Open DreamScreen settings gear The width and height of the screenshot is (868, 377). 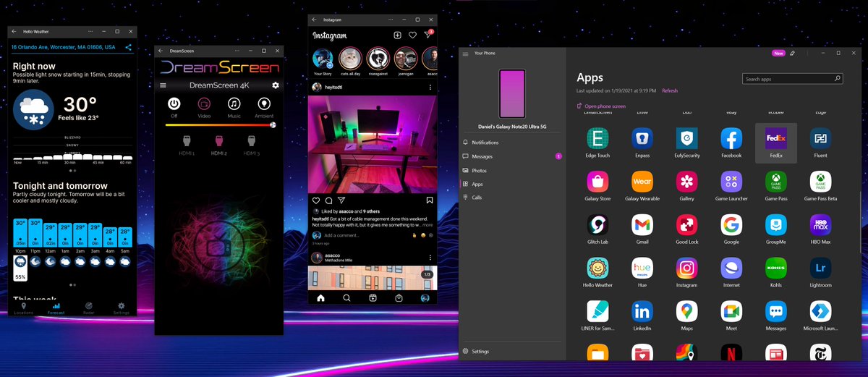(275, 85)
